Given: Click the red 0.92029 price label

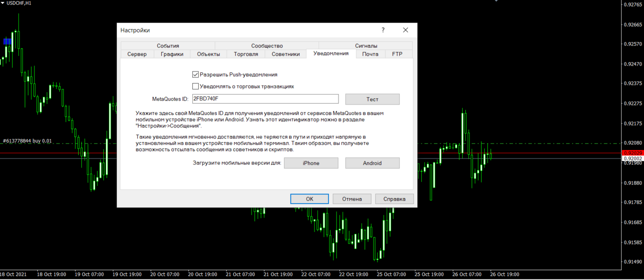Looking at the screenshot, I should click(633, 153).
